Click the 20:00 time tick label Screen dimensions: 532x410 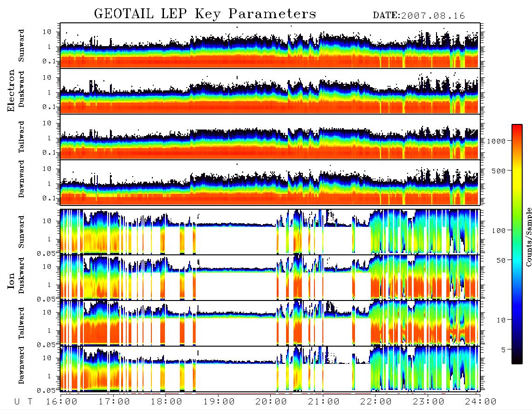[x=271, y=402]
